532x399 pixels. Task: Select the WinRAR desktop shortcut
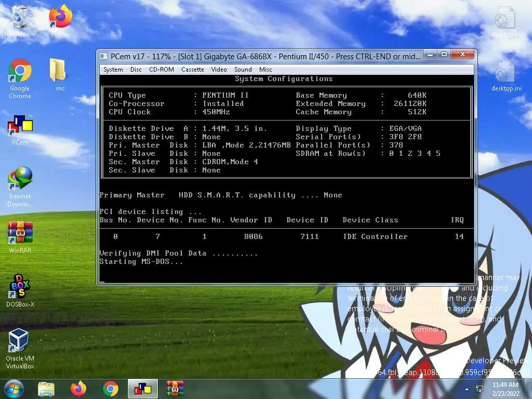[x=20, y=237]
